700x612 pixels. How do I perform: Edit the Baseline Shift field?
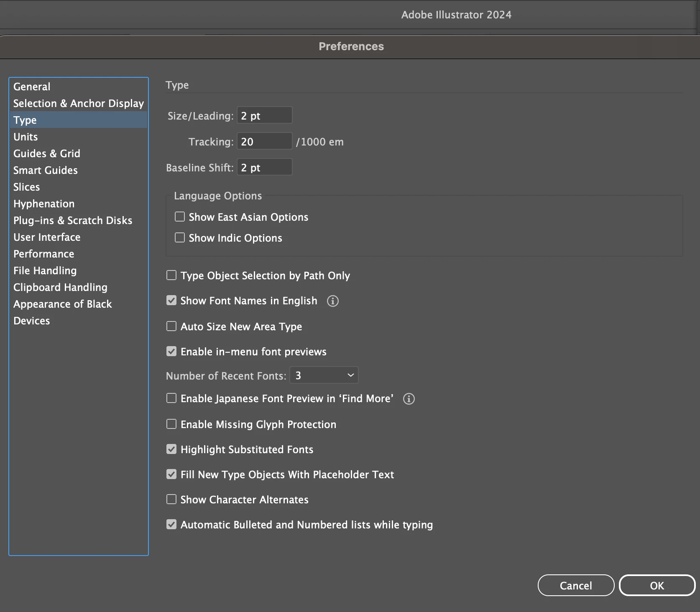click(265, 167)
